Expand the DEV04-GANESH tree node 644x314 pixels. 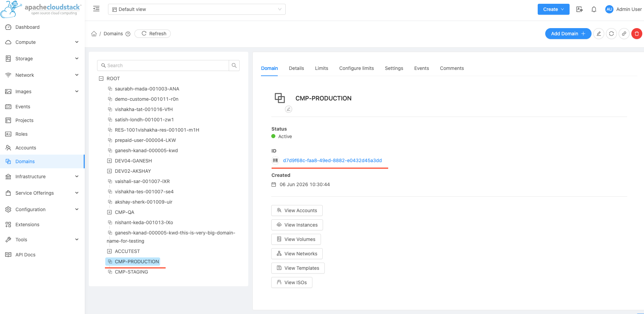pyautogui.click(x=109, y=161)
